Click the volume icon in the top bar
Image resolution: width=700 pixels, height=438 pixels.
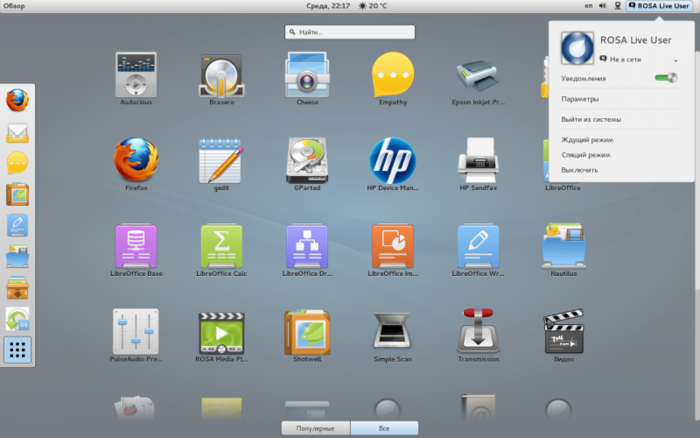click(x=603, y=6)
